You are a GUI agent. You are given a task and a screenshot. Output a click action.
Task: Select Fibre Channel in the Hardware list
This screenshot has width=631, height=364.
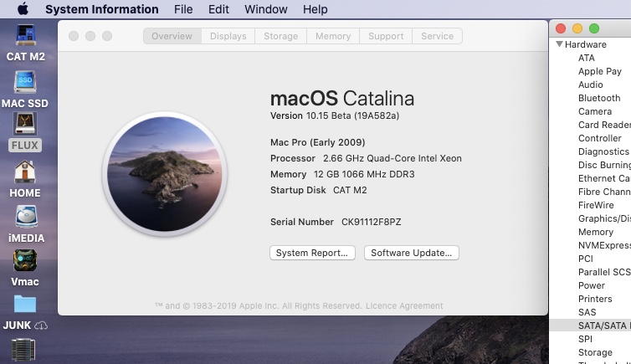point(604,192)
